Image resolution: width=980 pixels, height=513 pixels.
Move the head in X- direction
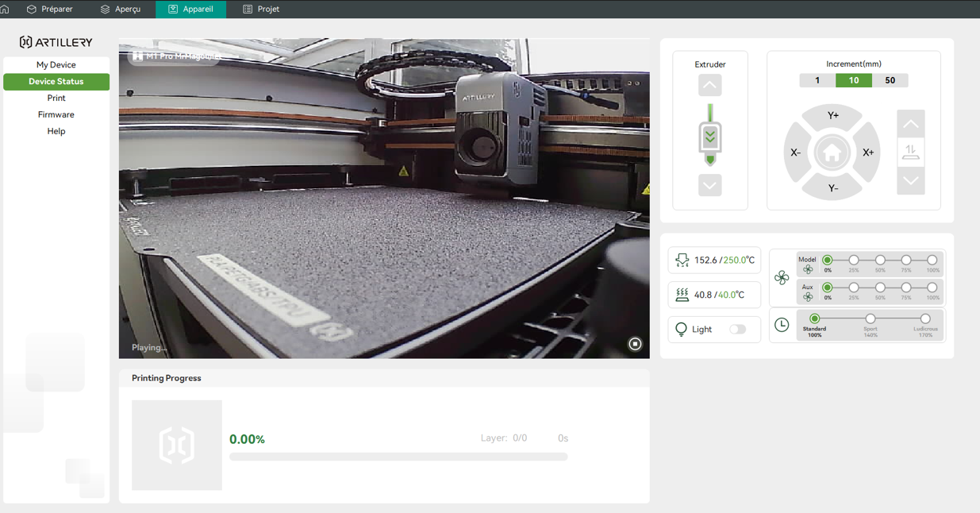tap(796, 152)
